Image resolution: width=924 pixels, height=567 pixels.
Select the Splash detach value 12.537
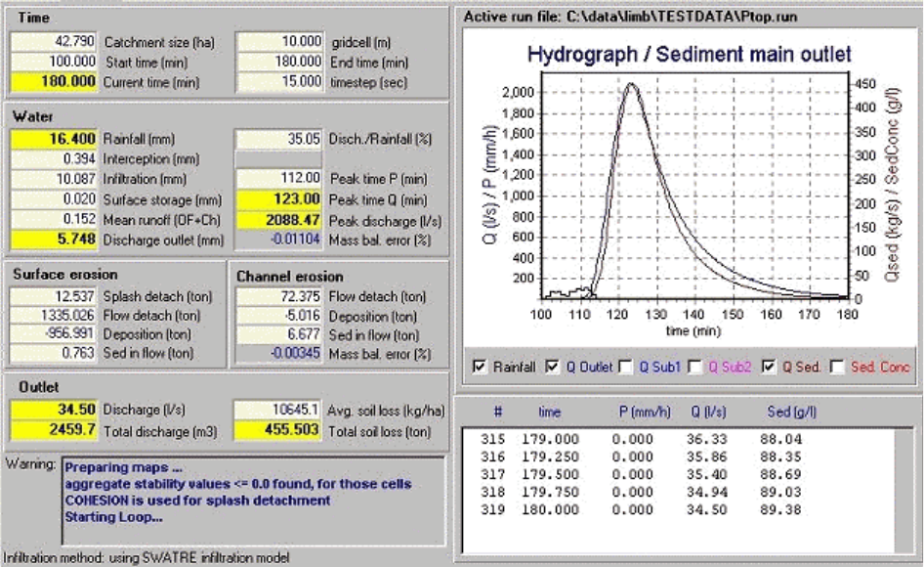[x=52, y=296]
